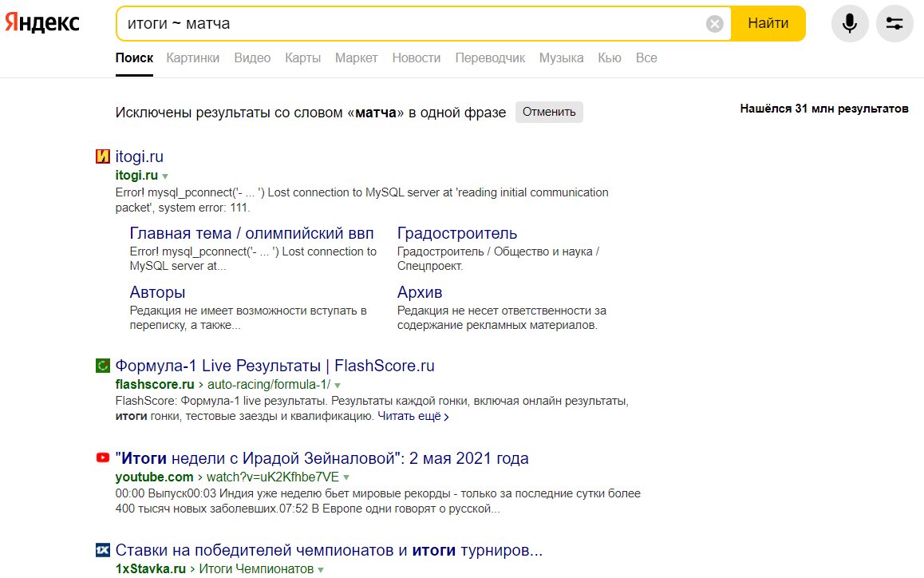The image size is (924, 578).
Task: Open the Градостроитель sitelink
Action: (x=457, y=233)
